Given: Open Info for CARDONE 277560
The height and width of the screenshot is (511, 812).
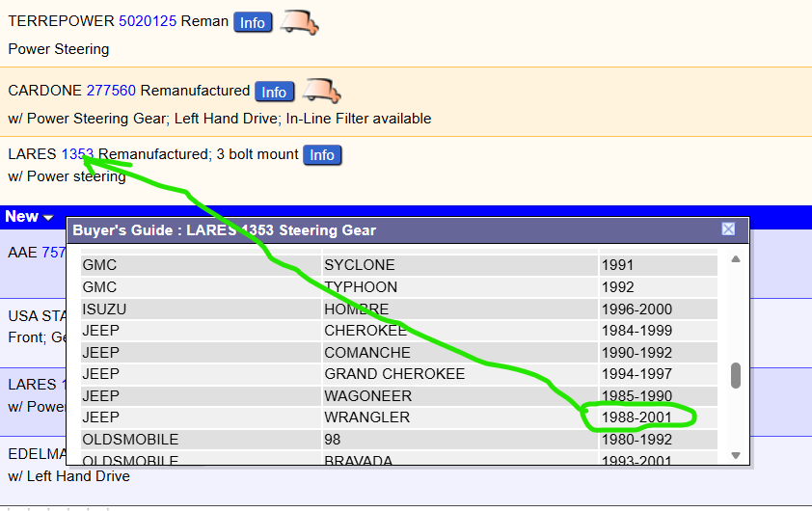Looking at the screenshot, I should [274, 92].
